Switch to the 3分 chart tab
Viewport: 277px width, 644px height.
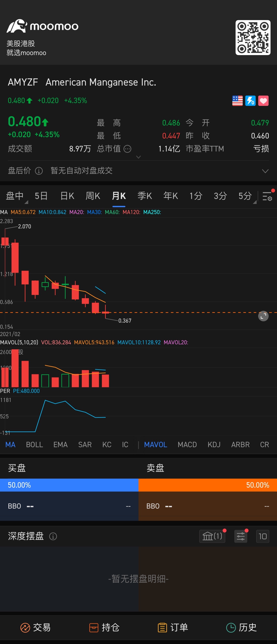220,196
